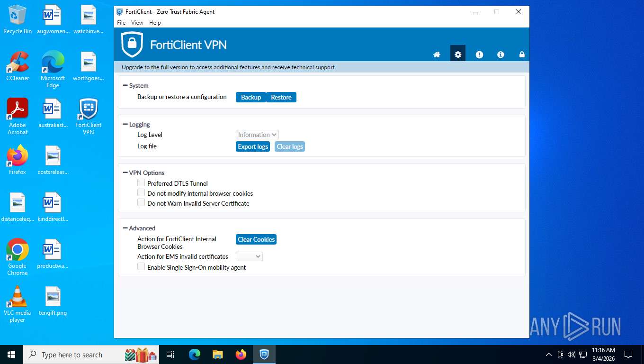
Task: Open Action for EMS invalid certificates dropdown
Action: (x=249, y=256)
